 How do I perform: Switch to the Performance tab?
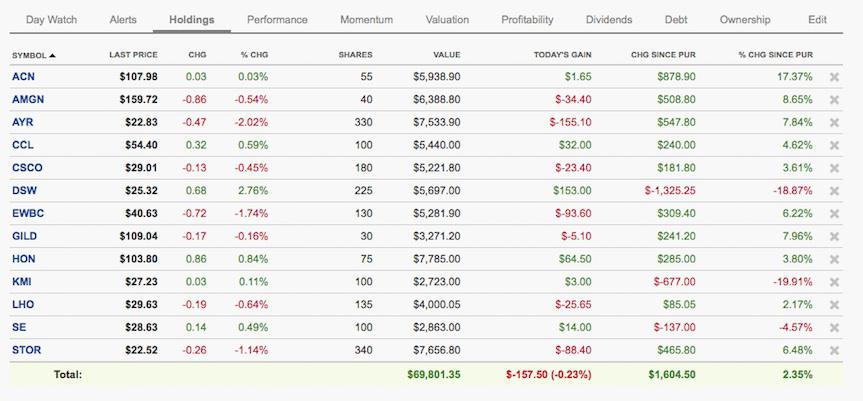277,20
